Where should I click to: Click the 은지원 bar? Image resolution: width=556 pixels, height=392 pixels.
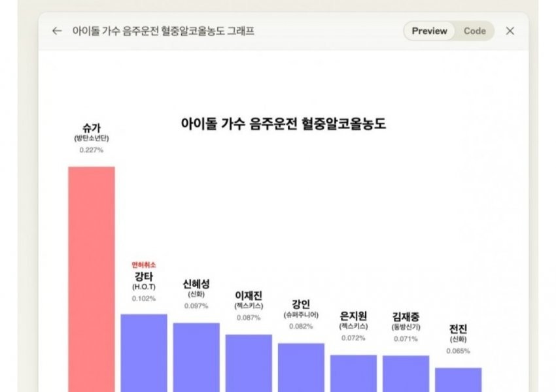(x=353, y=372)
